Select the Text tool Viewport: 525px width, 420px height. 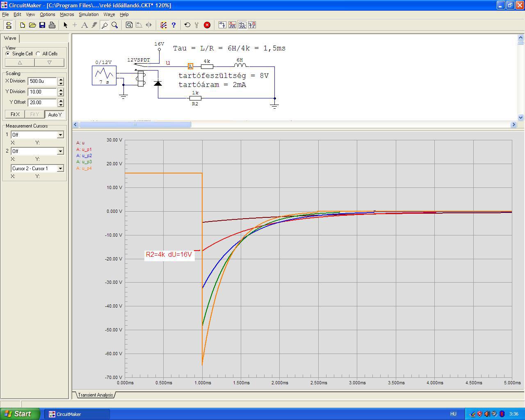coord(84,25)
